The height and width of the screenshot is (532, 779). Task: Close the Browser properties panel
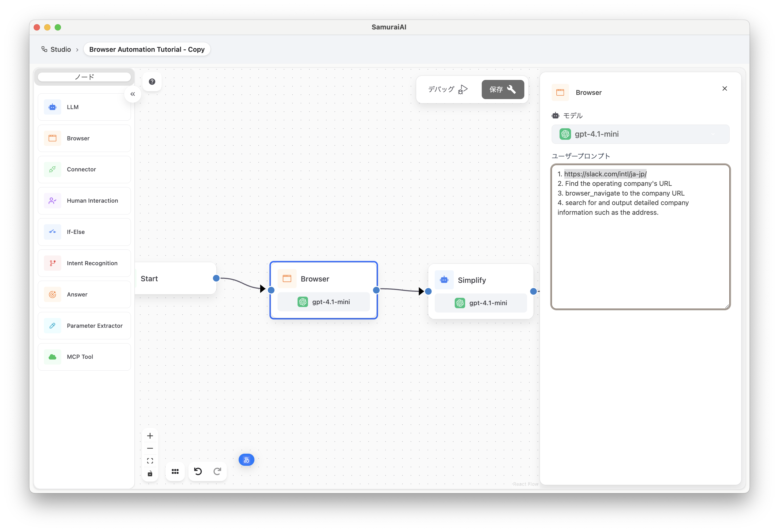(724, 89)
